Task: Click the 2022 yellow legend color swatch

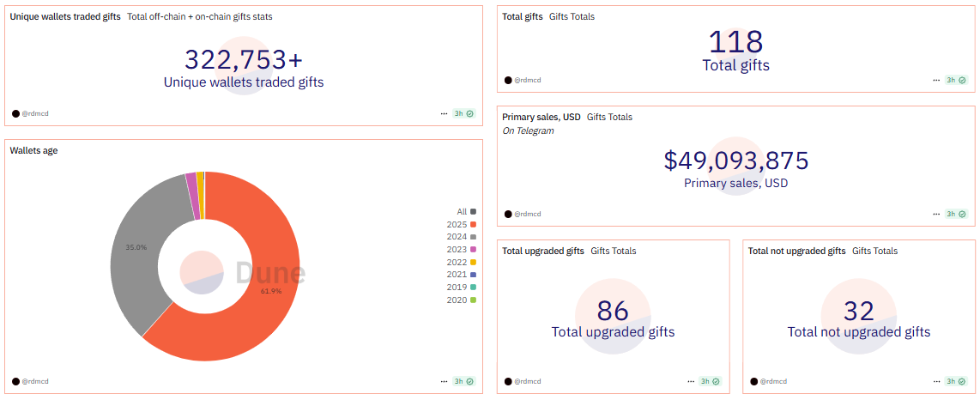Action: (473, 262)
